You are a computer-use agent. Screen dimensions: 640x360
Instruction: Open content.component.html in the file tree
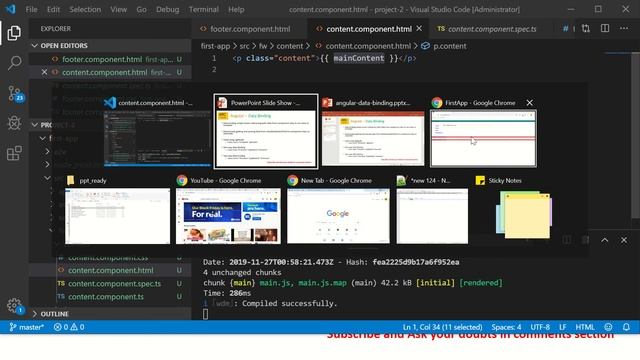pos(110,270)
